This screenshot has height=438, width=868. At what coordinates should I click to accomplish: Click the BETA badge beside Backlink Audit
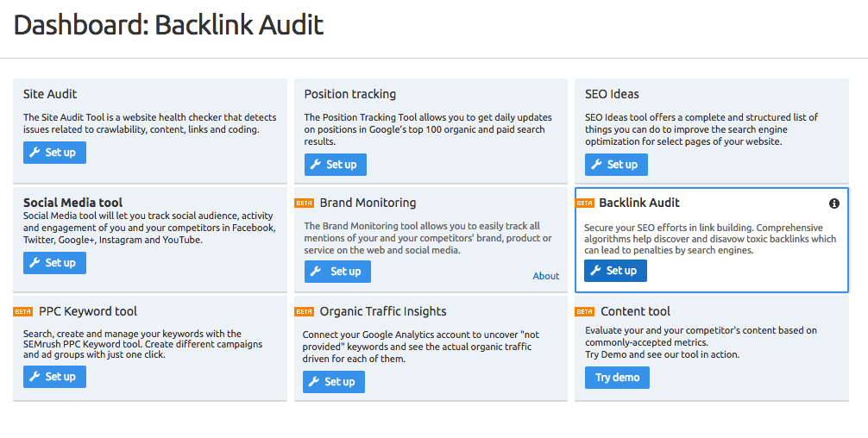585,203
